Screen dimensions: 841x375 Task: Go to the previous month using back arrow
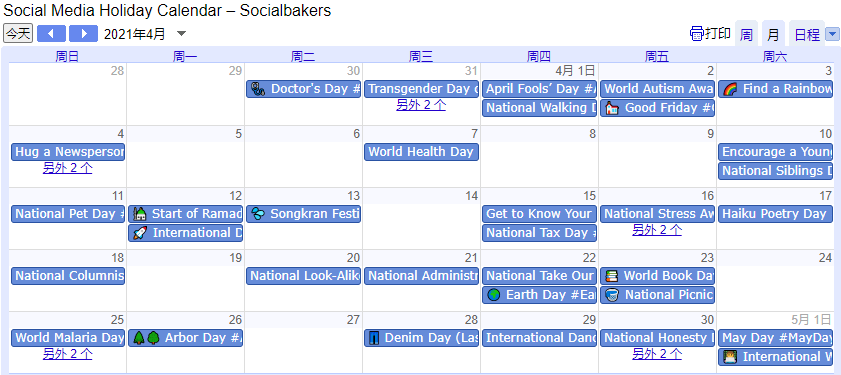pyautogui.click(x=51, y=34)
